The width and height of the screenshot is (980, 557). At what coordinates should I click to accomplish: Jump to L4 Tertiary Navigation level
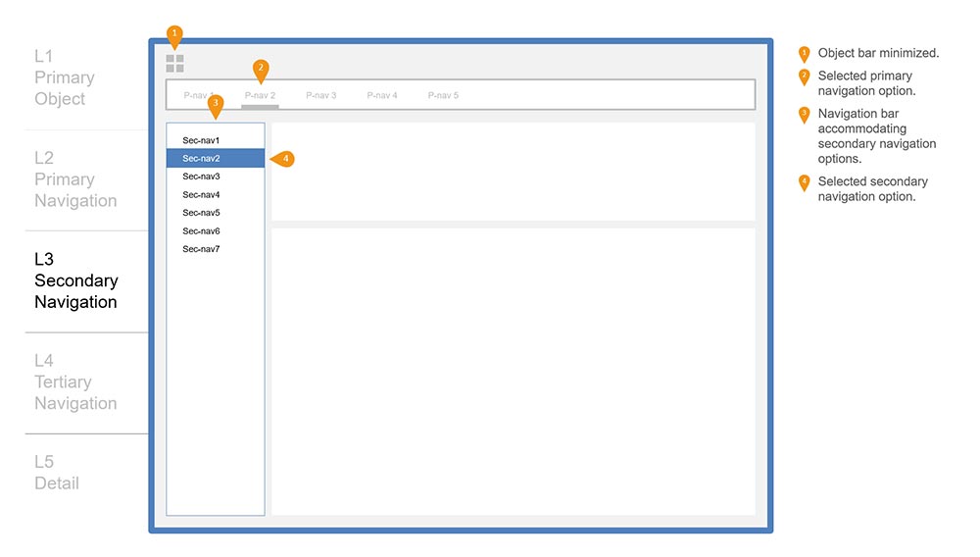pos(75,382)
